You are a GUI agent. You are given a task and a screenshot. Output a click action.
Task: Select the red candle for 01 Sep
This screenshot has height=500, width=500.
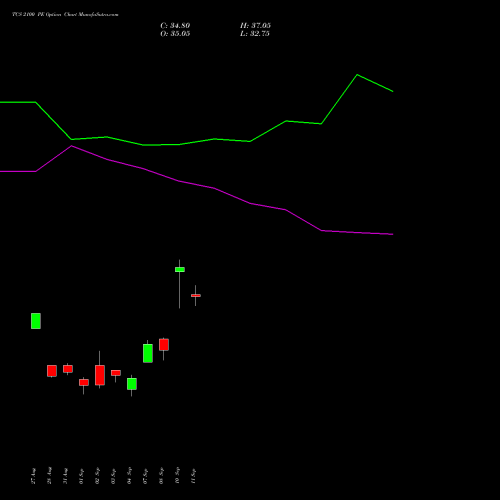click(84, 382)
